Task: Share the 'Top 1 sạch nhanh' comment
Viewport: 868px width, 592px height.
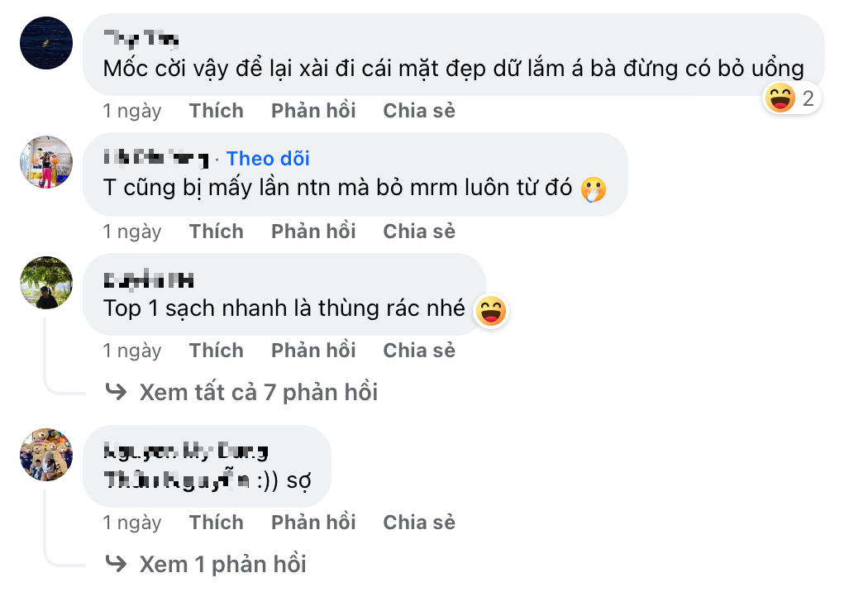Action: 419,351
